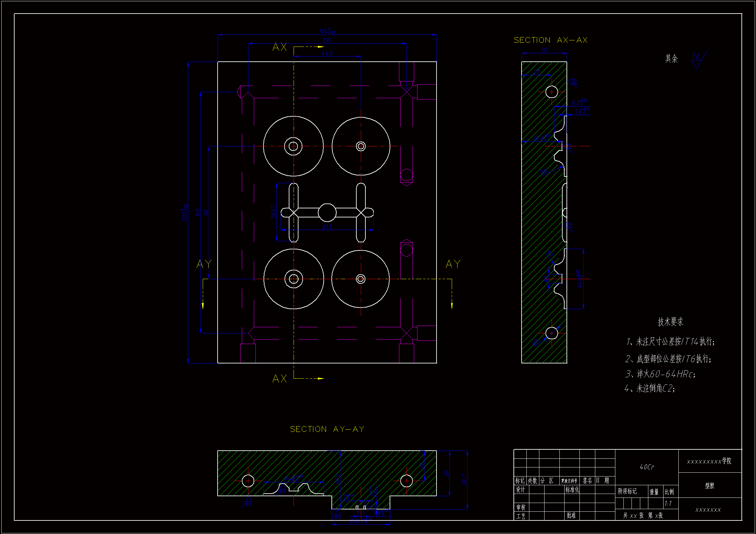The image size is (756, 534).
Task: Select the 设计 cell in title block
Action: (520, 490)
